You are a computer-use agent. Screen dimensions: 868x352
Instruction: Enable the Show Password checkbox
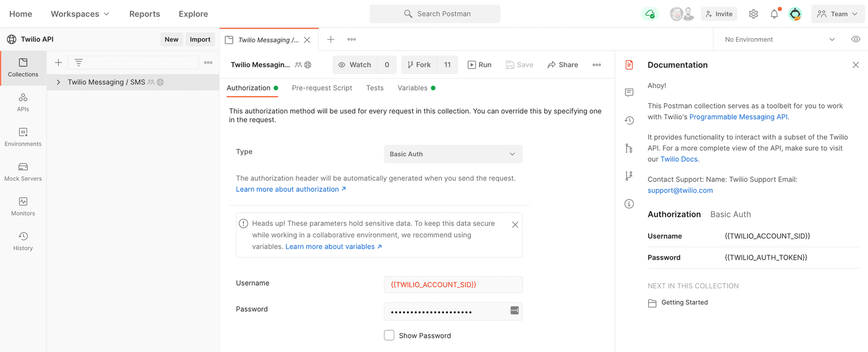click(389, 336)
